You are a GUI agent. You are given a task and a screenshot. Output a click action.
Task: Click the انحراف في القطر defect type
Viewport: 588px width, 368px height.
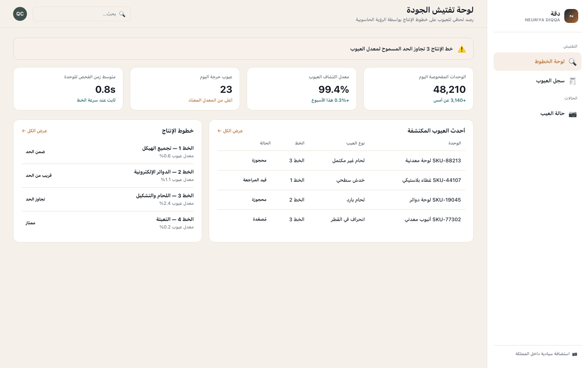[347, 220]
